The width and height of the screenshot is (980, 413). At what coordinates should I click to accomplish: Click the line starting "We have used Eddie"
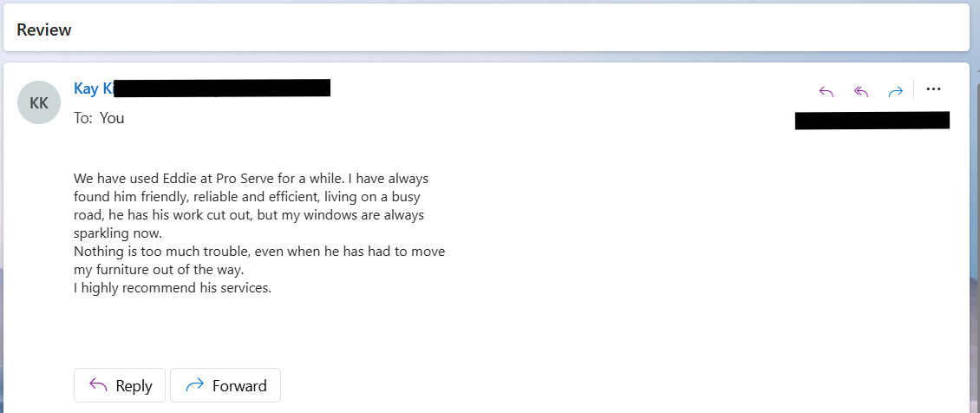(251, 179)
